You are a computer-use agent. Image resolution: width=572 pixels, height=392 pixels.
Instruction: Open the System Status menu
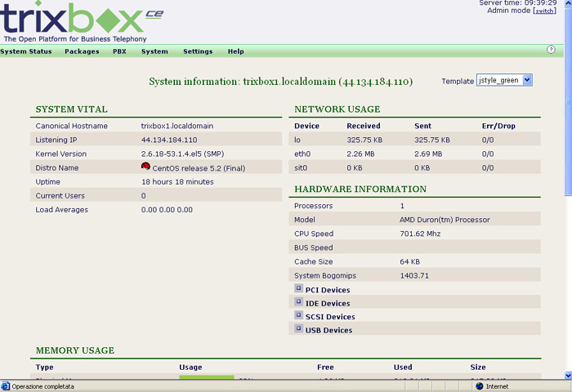pos(26,51)
